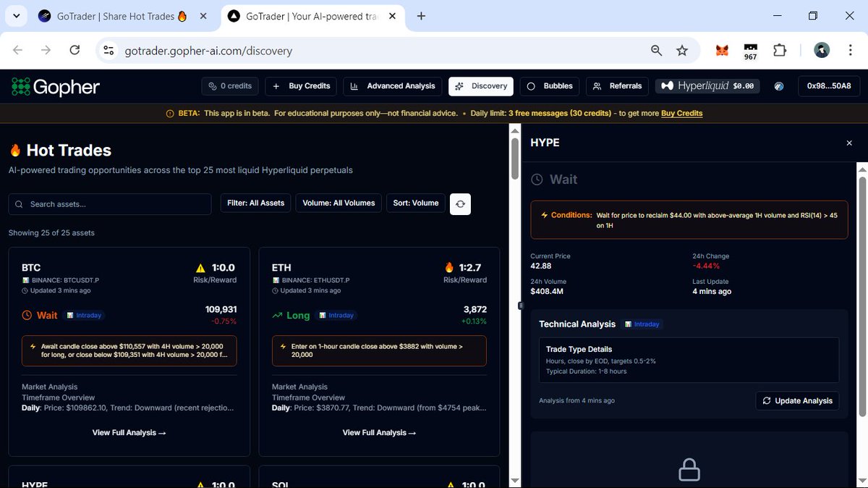Open the Sort: Volume dropdown
The image size is (868, 488).
point(415,203)
